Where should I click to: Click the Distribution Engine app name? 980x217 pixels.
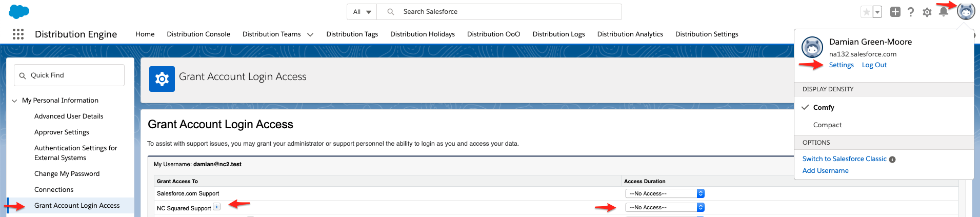pos(76,34)
